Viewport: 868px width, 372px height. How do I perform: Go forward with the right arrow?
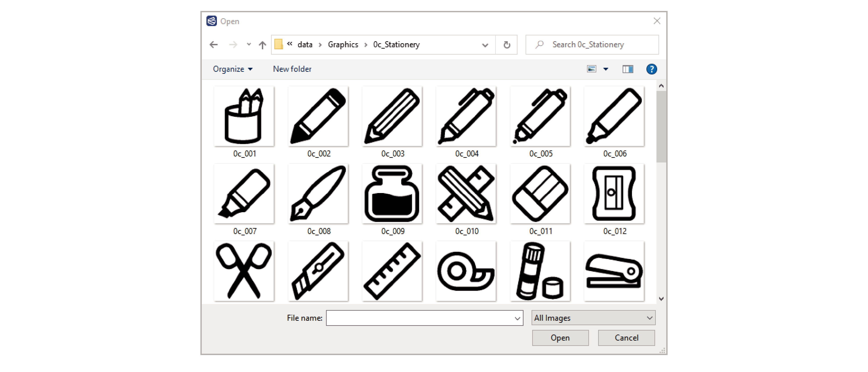pyautogui.click(x=233, y=45)
